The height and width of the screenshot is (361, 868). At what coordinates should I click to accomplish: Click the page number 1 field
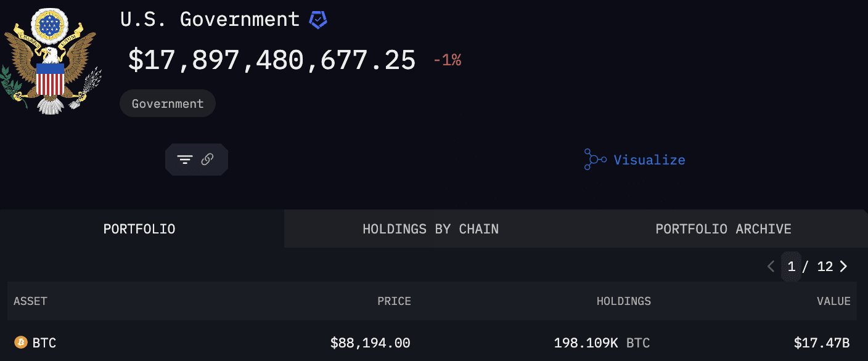792,267
